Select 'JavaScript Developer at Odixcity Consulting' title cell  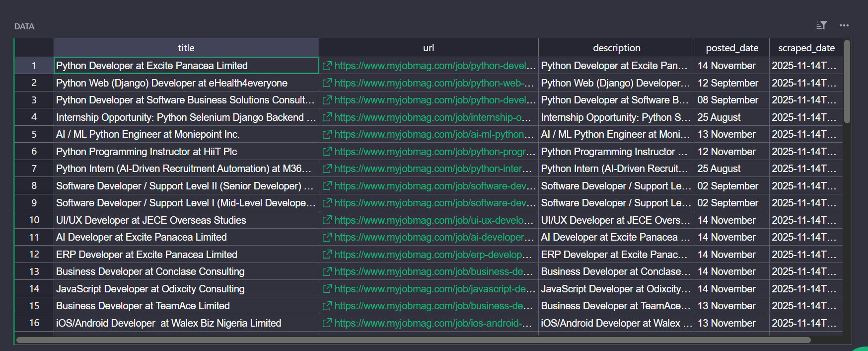(186, 289)
